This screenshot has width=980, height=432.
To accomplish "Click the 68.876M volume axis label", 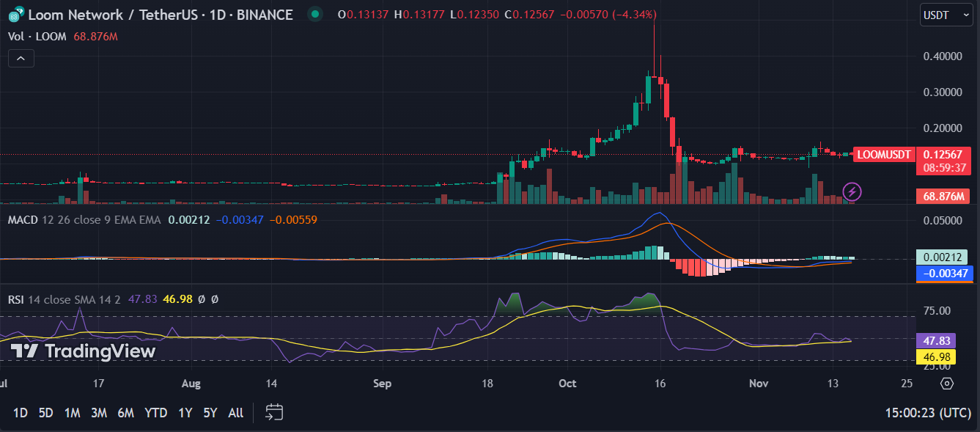I will [x=943, y=197].
